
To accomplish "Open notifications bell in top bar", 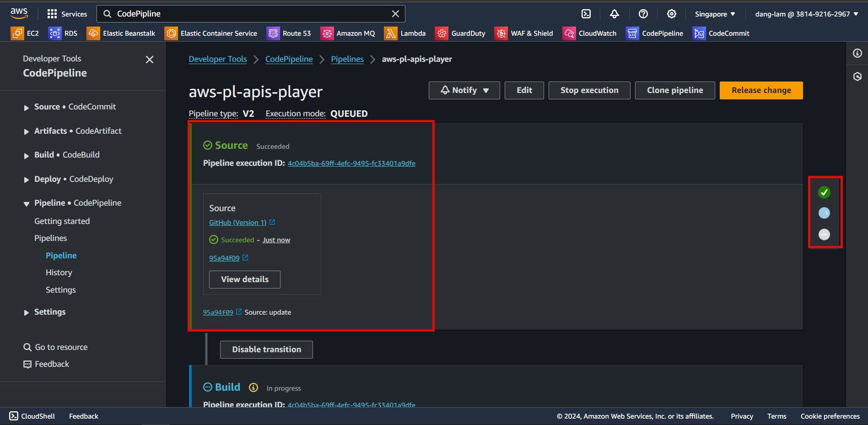I will pyautogui.click(x=615, y=14).
